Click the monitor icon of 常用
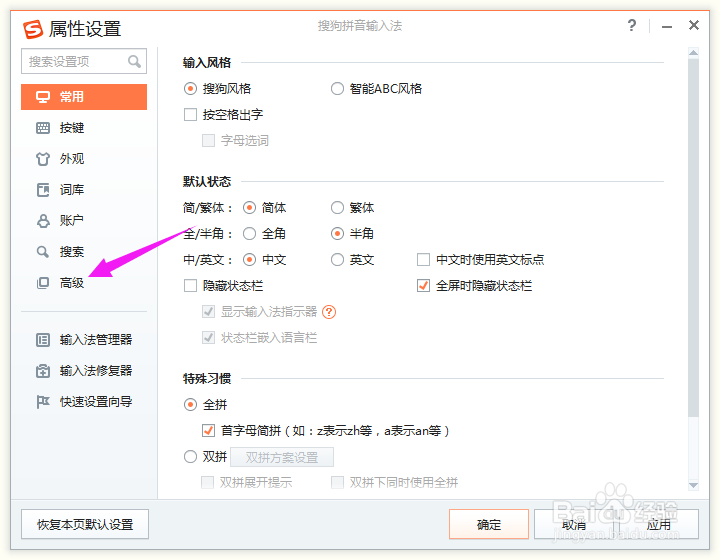 [43, 97]
